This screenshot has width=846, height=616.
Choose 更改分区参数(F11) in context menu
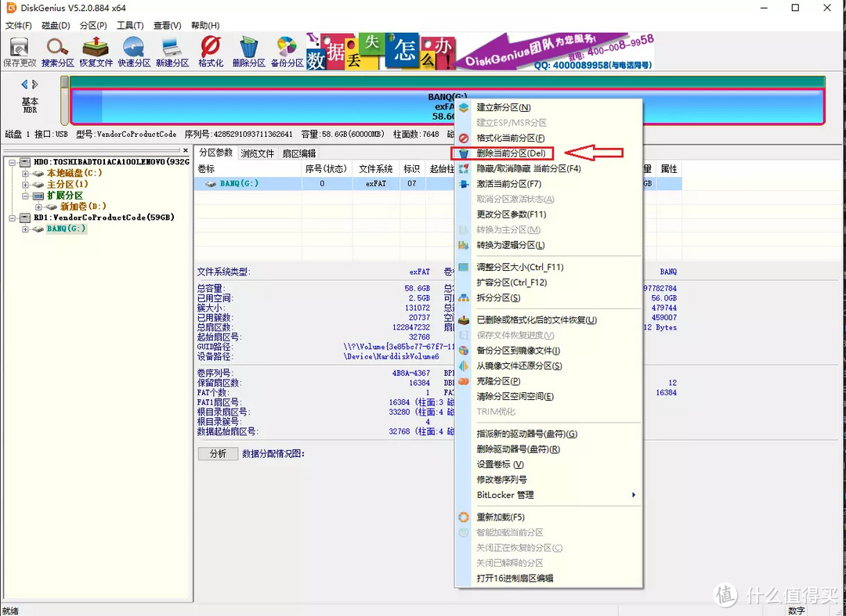[x=548, y=214]
